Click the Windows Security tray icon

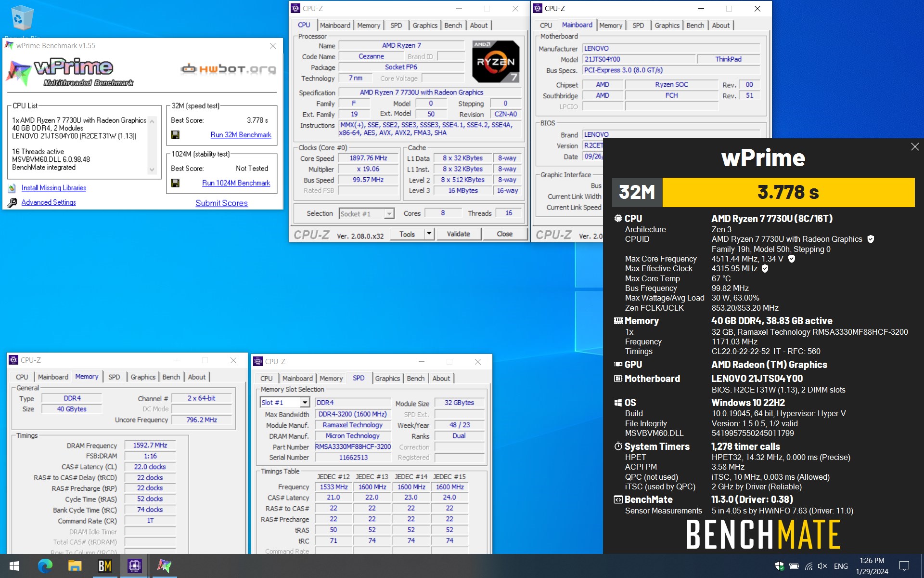[779, 566]
